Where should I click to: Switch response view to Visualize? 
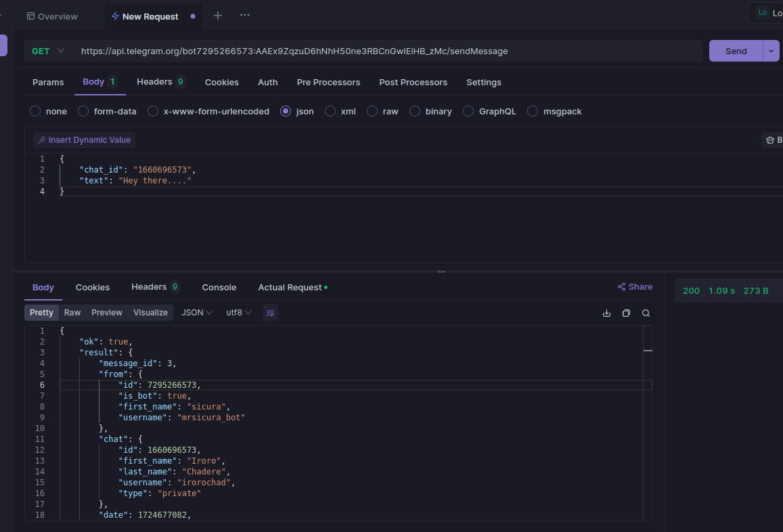[150, 313]
